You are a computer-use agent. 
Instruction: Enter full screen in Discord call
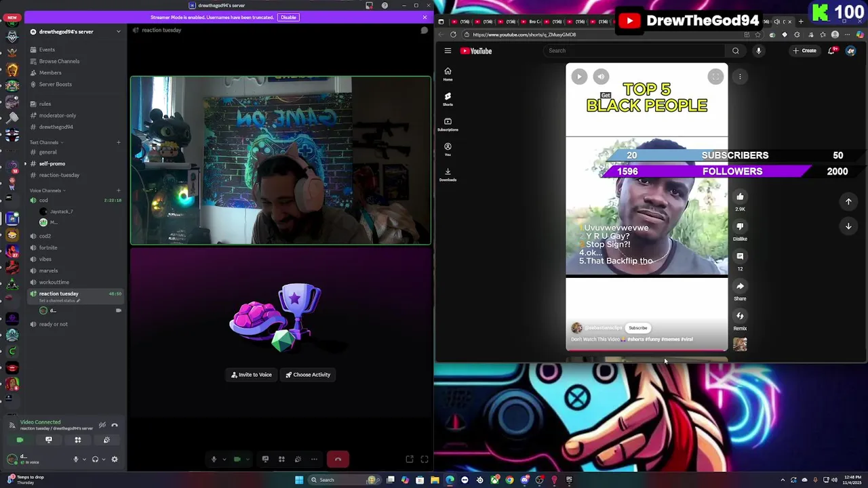point(425,460)
